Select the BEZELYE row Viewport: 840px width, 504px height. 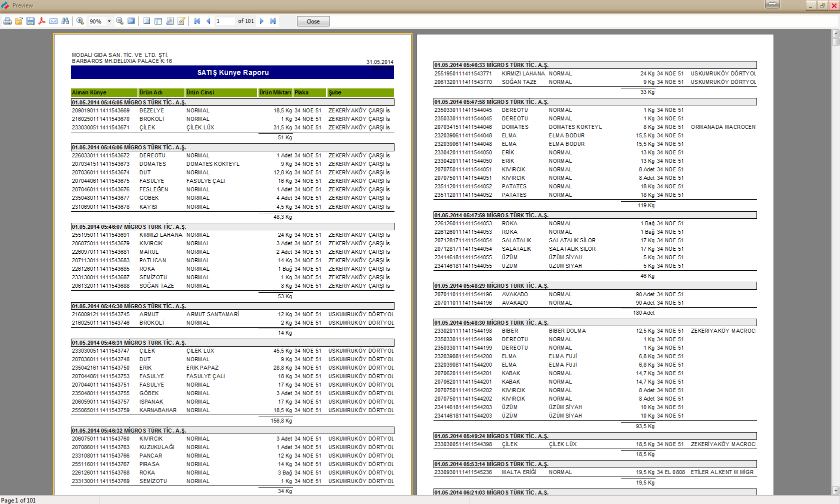pos(232,110)
